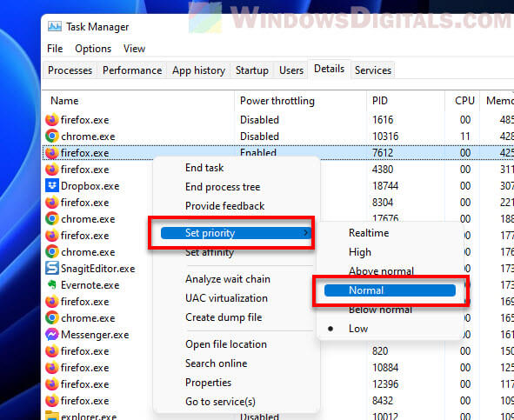Select the Dropbox.exe process name
Screen dimensions: 514x420
90,186
